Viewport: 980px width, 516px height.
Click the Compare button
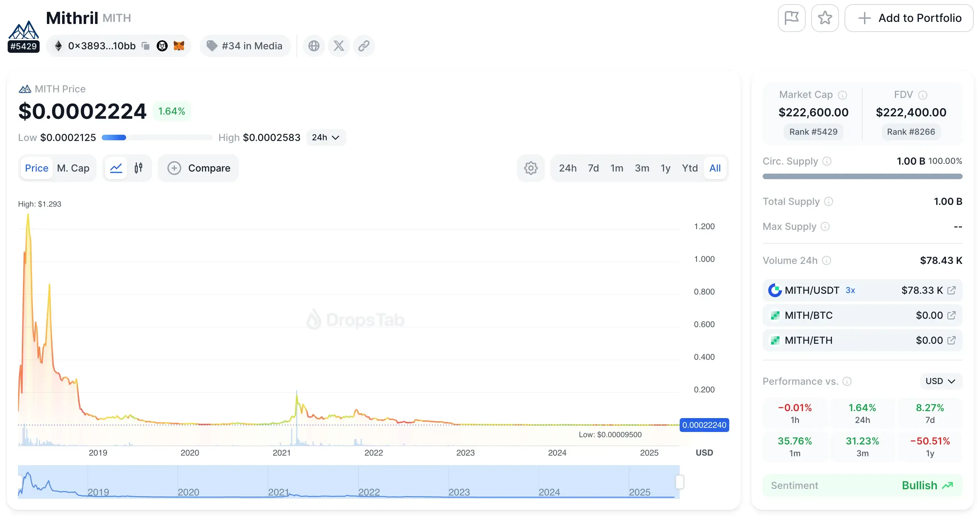198,168
